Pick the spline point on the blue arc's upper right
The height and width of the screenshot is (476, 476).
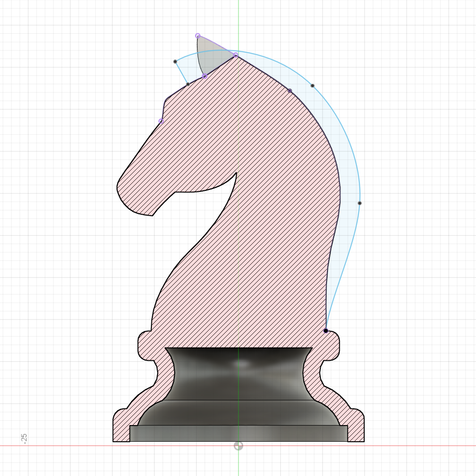[312, 86]
